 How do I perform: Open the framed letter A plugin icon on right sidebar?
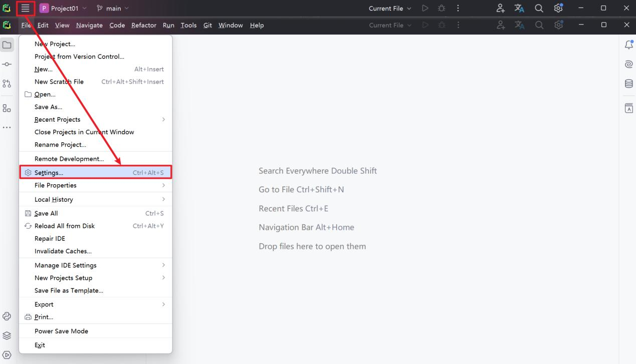point(628,108)
